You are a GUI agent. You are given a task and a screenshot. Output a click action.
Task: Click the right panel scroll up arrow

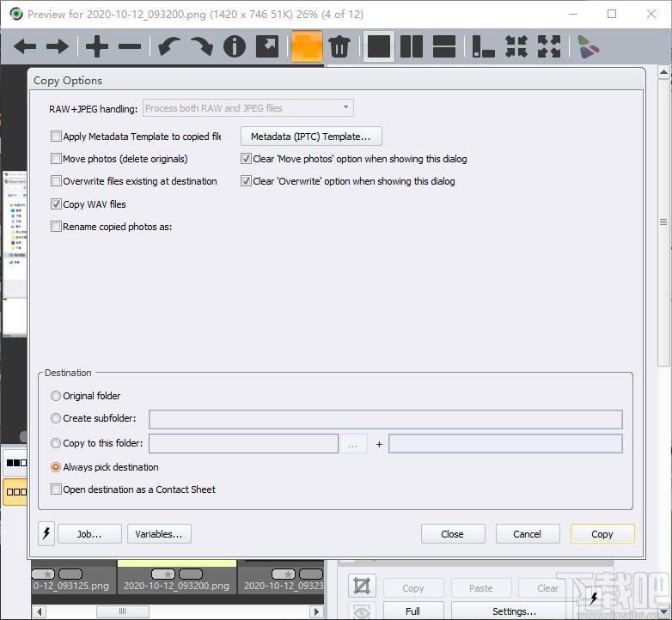pyautogui.click(x=664, y=72)
